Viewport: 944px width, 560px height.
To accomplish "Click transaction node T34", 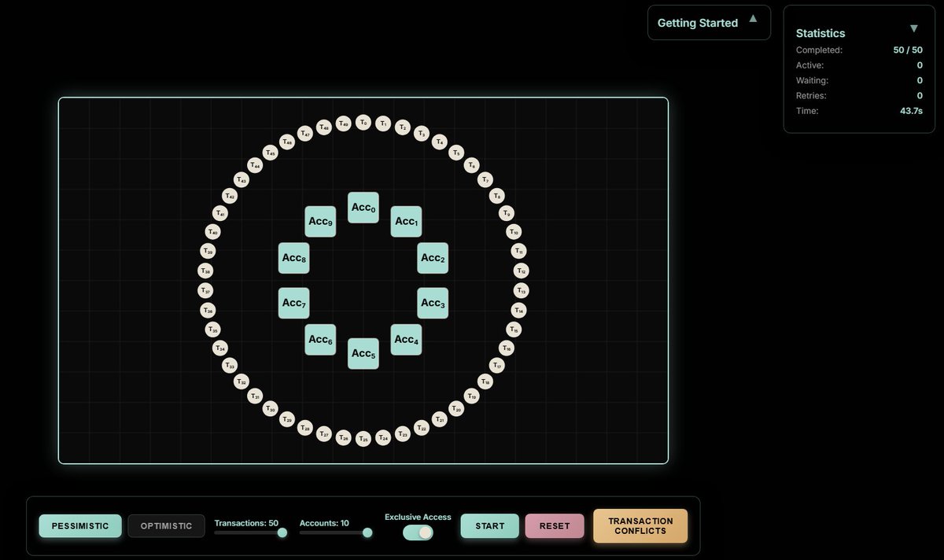I will point(220,348).
